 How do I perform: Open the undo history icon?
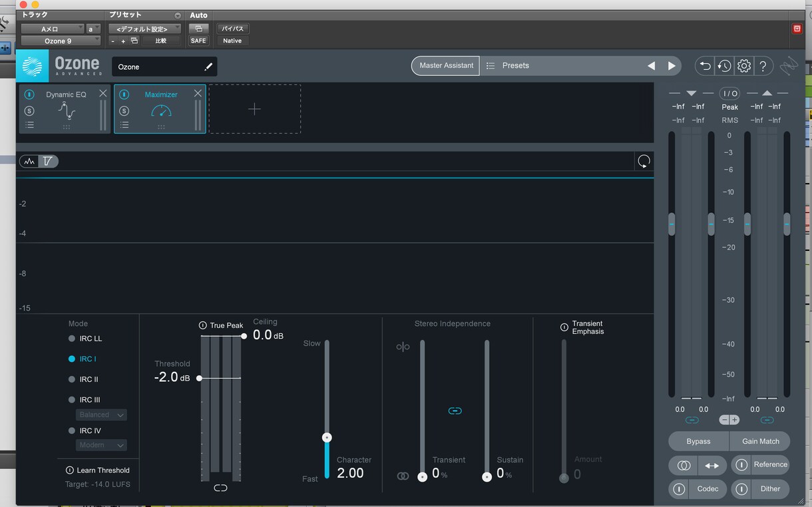tap(724, 66)
